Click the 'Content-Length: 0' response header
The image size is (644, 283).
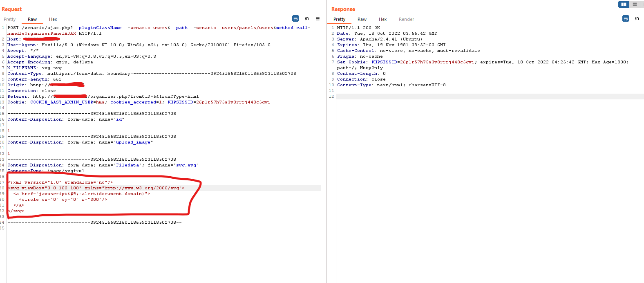click(x=361, y=74)
